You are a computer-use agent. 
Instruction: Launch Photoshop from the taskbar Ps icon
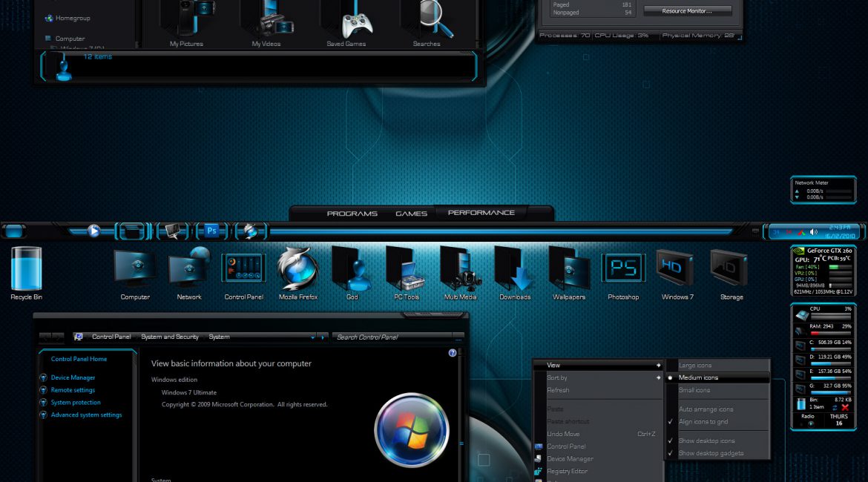[211, 231]
